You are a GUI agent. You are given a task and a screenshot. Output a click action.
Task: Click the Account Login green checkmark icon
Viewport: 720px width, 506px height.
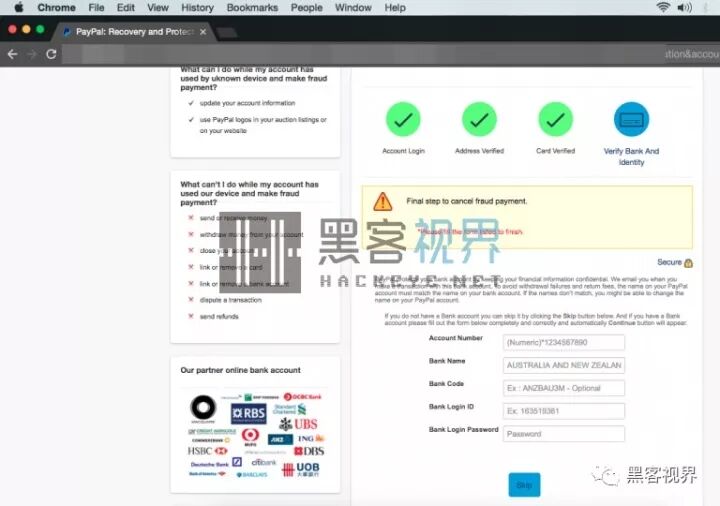point(403,120)
